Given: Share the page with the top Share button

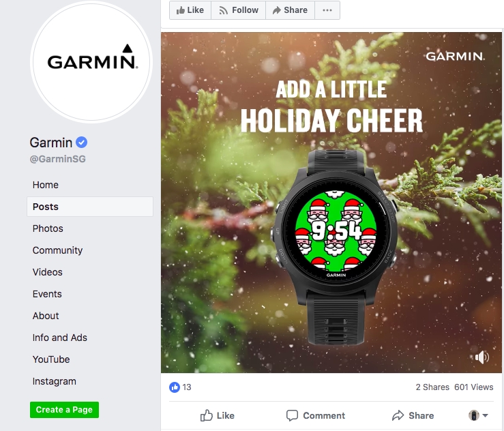Looking at the screenshot, I should [290, 10].
